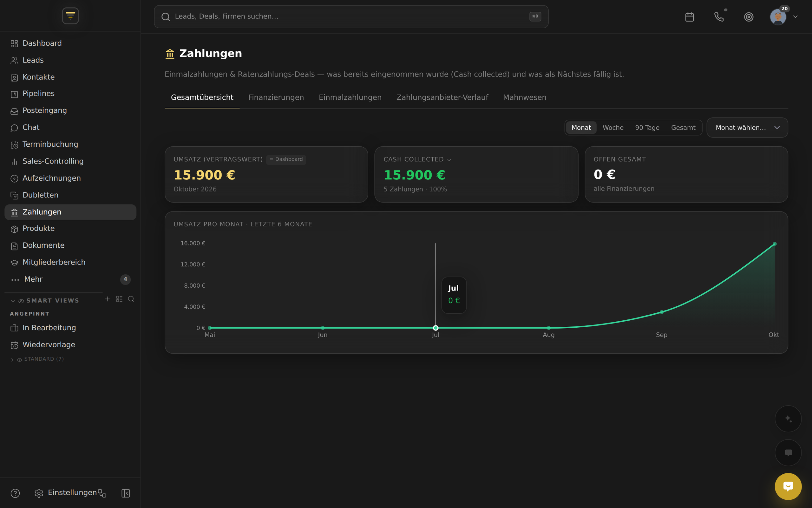The image size is (812, 508).
Task: Expand the Mehr menu item
Action: 70,279
